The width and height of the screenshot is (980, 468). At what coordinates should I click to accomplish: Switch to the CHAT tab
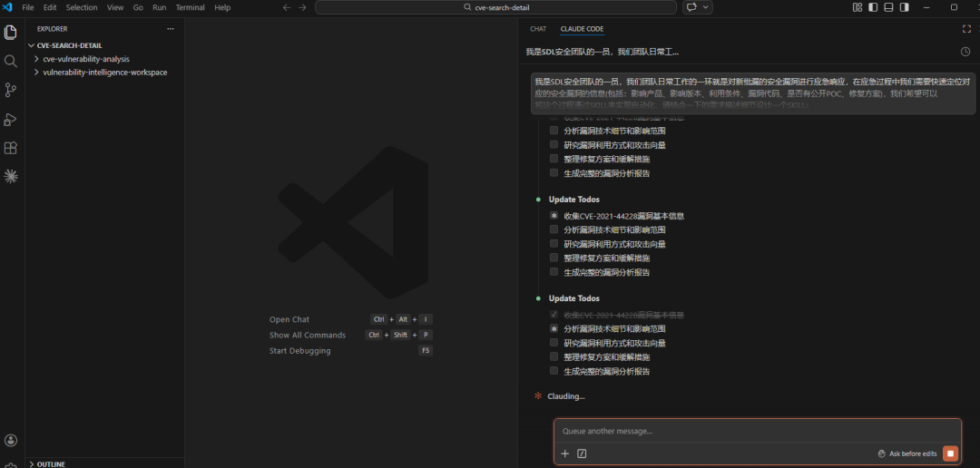coord(538,29)
